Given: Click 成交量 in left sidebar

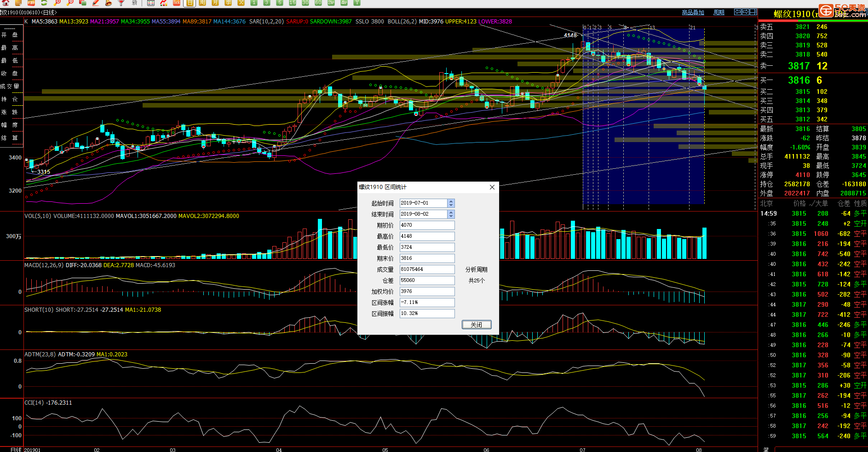Looking at the screenshot, I should coord(10,86).
